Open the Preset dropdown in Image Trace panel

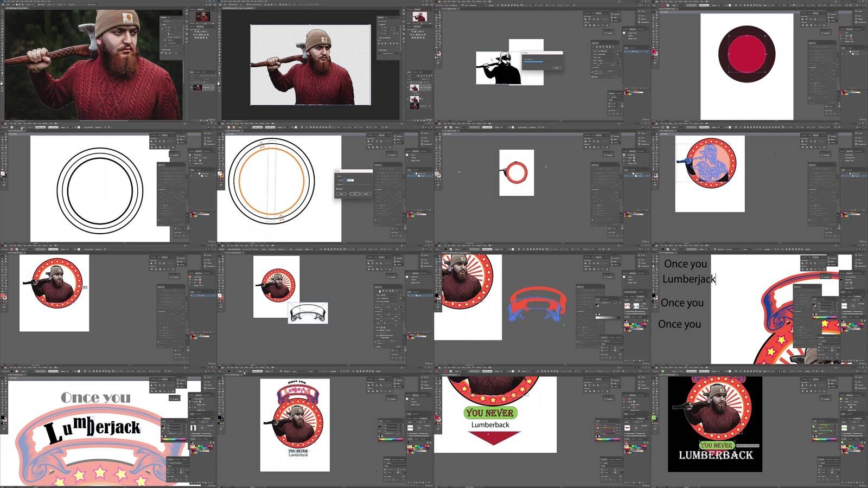[607, 52]
